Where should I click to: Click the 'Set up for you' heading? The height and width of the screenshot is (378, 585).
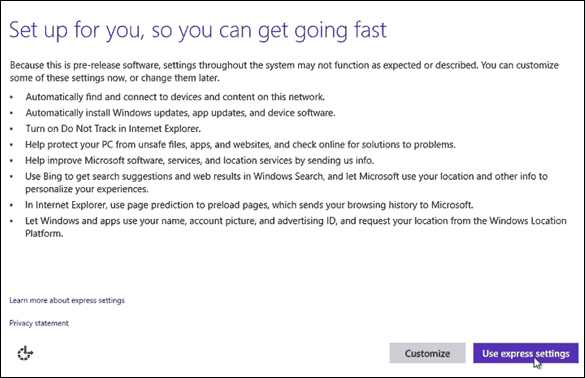point(198,30)
